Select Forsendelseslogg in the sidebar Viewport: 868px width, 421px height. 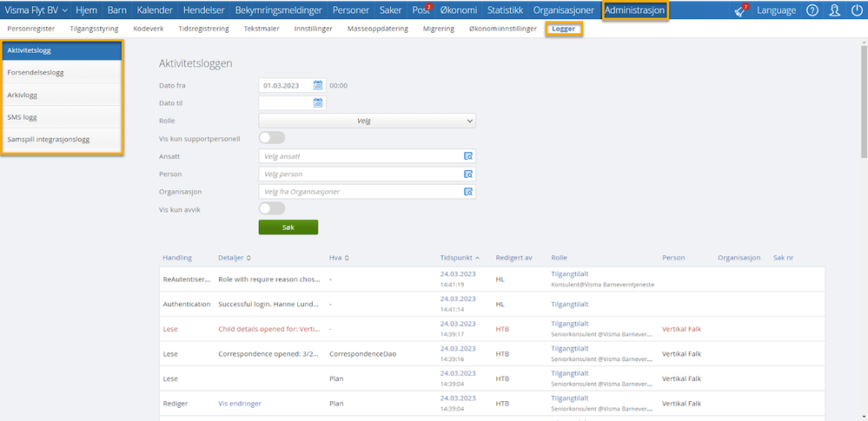tap(62, 72)
